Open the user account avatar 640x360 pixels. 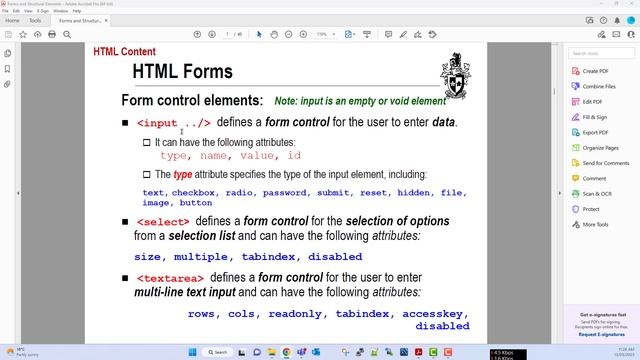631,20
